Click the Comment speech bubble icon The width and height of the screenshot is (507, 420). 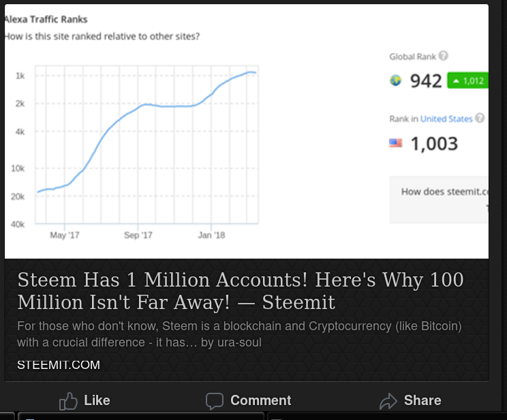coord(215,401)
